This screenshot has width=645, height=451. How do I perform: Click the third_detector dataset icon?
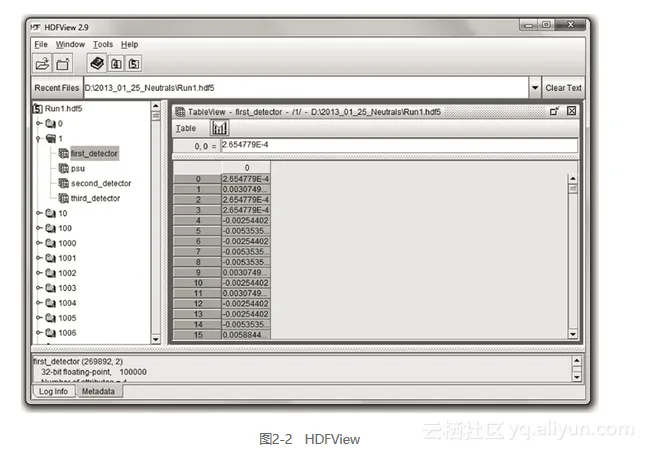click(63, 198)
